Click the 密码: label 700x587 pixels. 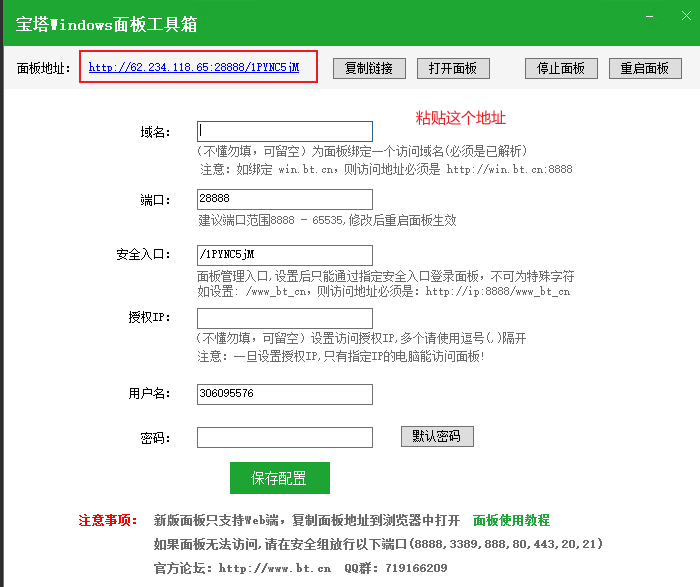click(x=155, y=438)
